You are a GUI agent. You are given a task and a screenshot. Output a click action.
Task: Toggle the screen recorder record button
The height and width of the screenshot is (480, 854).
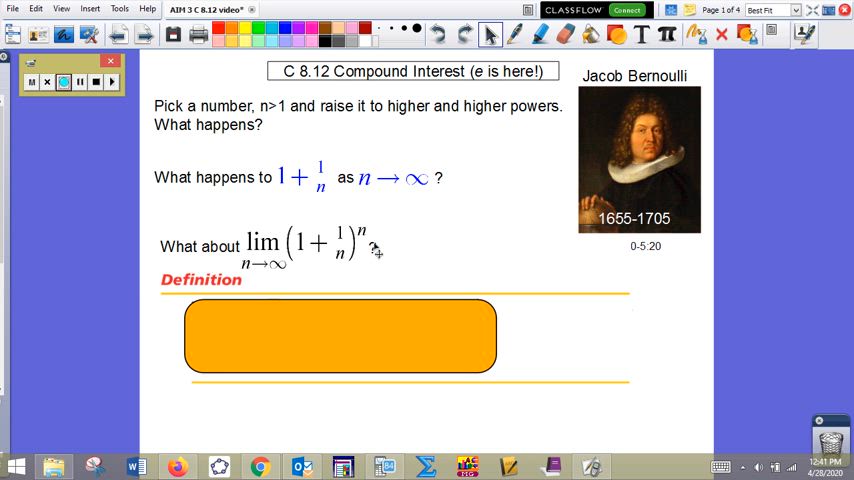(x=64, y=82)
